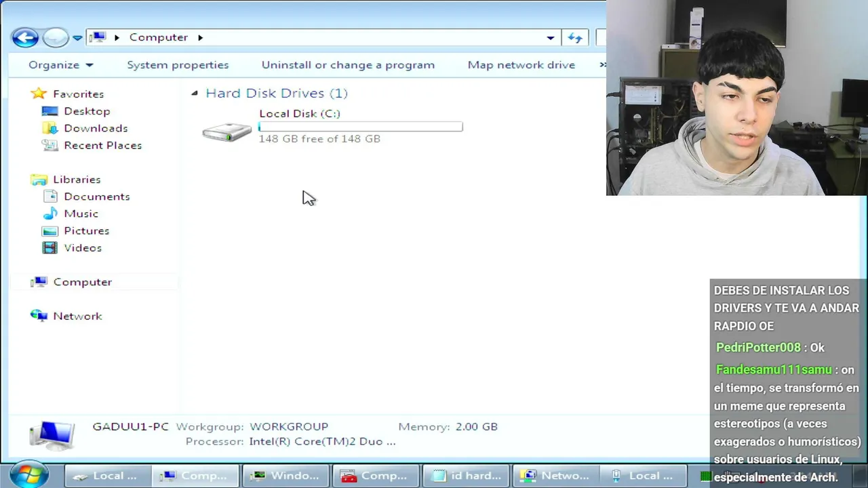This screenshot has height=488, width=868.
Task: Open the Downloads folder link
Action: pyautogui.click(x=96, y=128)
